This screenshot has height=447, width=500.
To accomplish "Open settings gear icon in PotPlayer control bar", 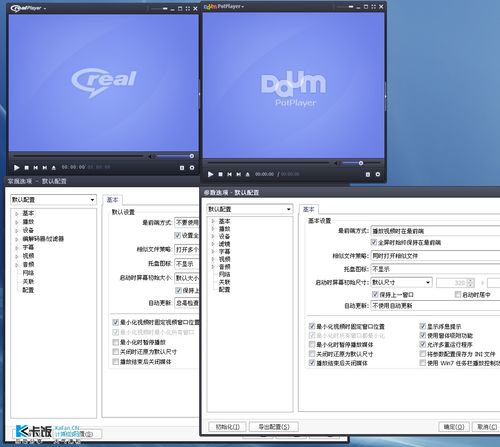I will point(378,174).
